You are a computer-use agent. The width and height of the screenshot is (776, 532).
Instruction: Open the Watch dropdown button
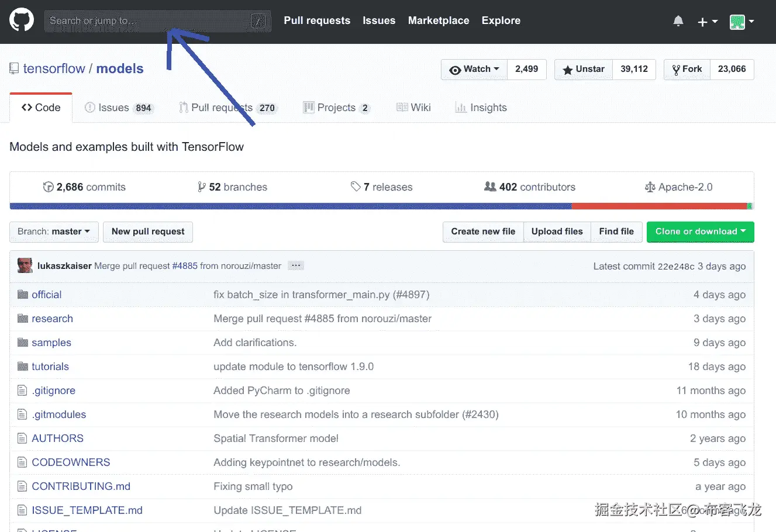click(474, 69)
